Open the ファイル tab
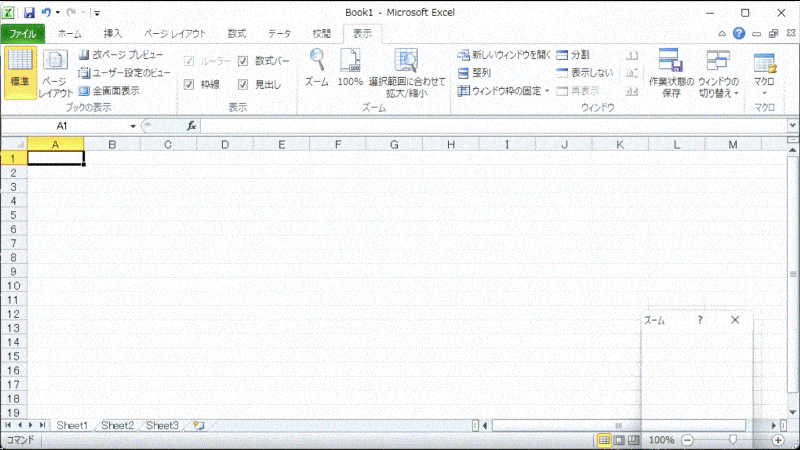800x450 pixels. [x=22, y=34]
